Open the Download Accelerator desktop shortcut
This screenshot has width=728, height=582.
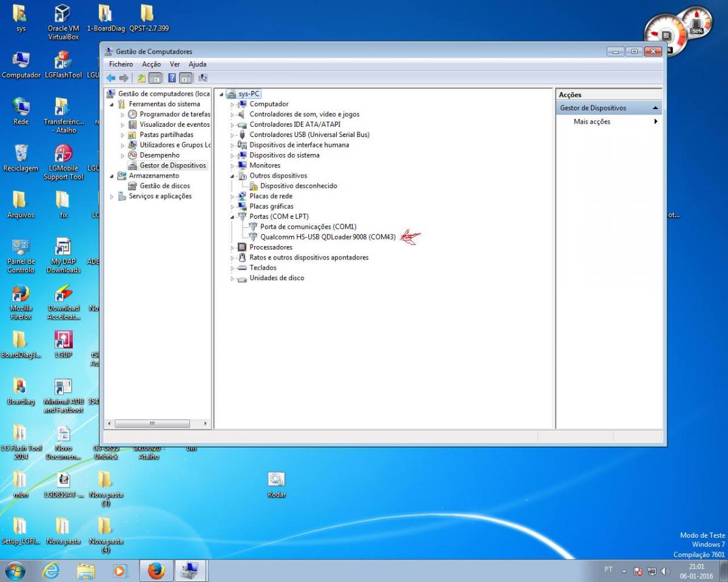[x=63, y=302]
